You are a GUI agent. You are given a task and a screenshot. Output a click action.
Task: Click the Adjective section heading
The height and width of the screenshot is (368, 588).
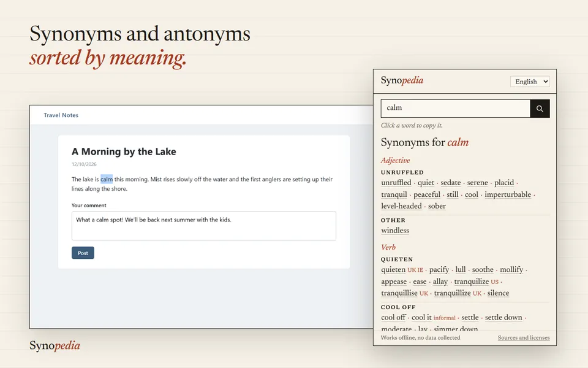click(395, 160)
